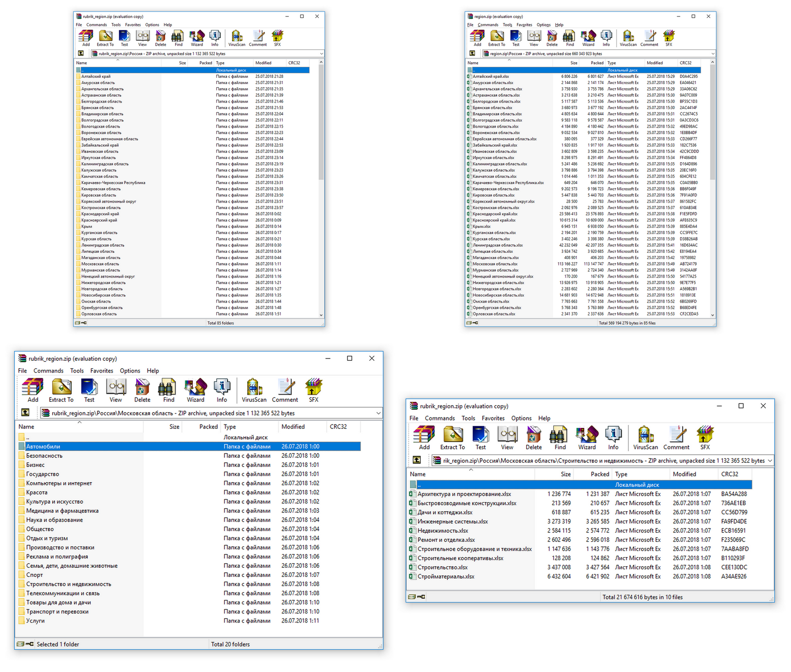Click scroll-down arrow in region.zip file list
The width and height of the screenshot is (791, 672).
tap(712, 315)
